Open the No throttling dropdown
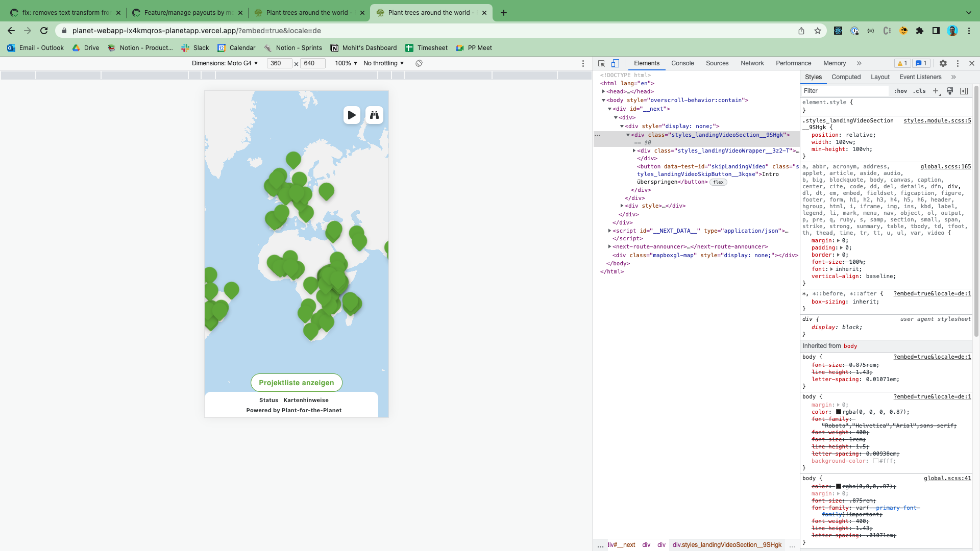Image resolution: width=980 pixels, height=551 pixels. [383, 63]
